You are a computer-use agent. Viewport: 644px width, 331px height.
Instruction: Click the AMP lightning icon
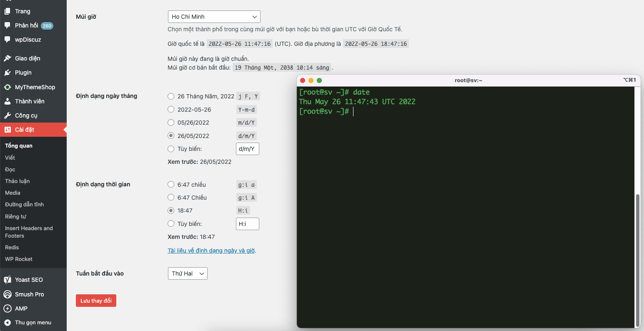pos(8,308)
